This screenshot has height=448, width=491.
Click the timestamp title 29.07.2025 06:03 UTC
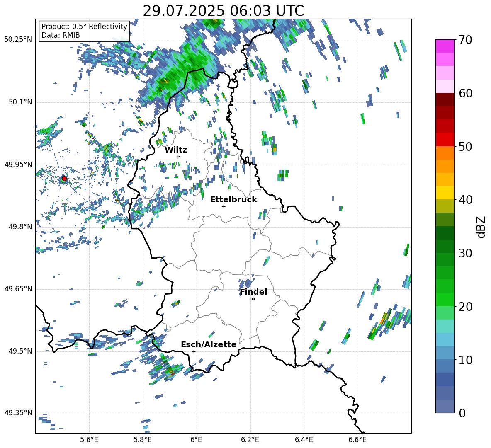[224, 11]
